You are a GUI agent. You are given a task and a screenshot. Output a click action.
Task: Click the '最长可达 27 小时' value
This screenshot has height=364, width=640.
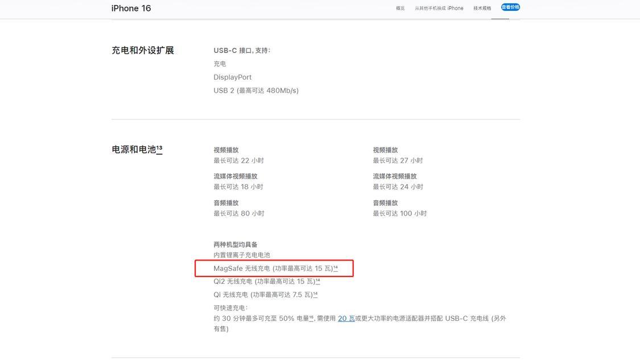coord(398,160)
